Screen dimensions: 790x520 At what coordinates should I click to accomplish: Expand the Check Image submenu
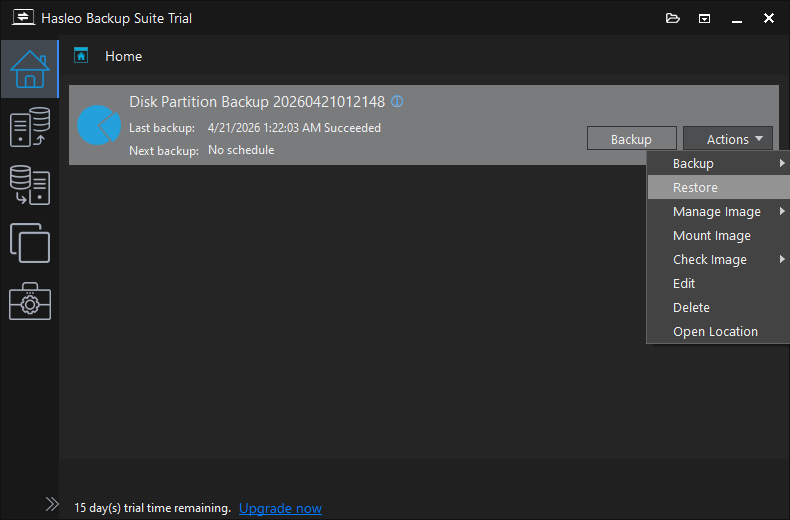[x=718, y=259]
